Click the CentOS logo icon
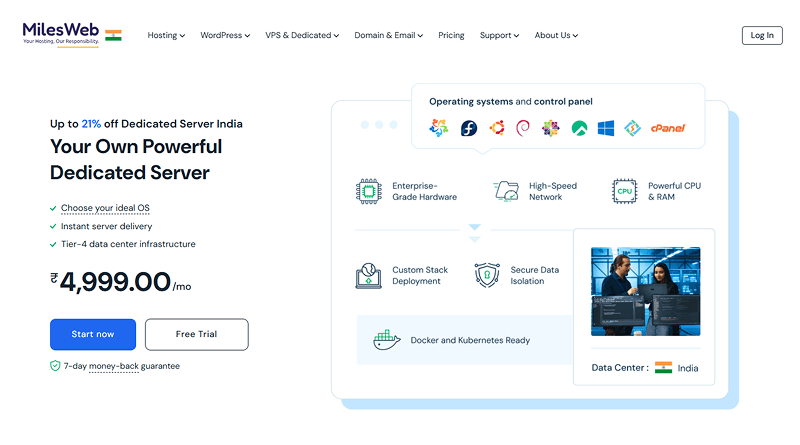Image resolution: width=800 pixels, height=445 pixels. tap(549, 128)
